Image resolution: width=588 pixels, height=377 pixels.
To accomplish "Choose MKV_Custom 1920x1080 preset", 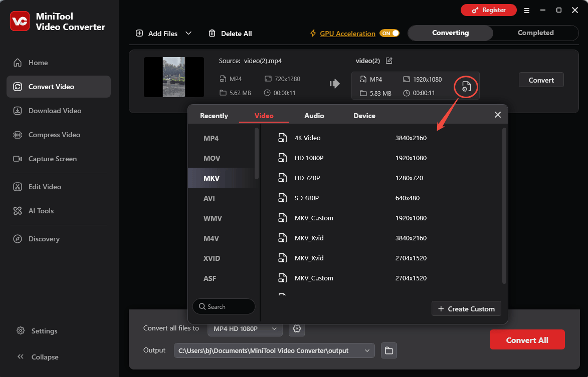I will click(x=381, y=218).
